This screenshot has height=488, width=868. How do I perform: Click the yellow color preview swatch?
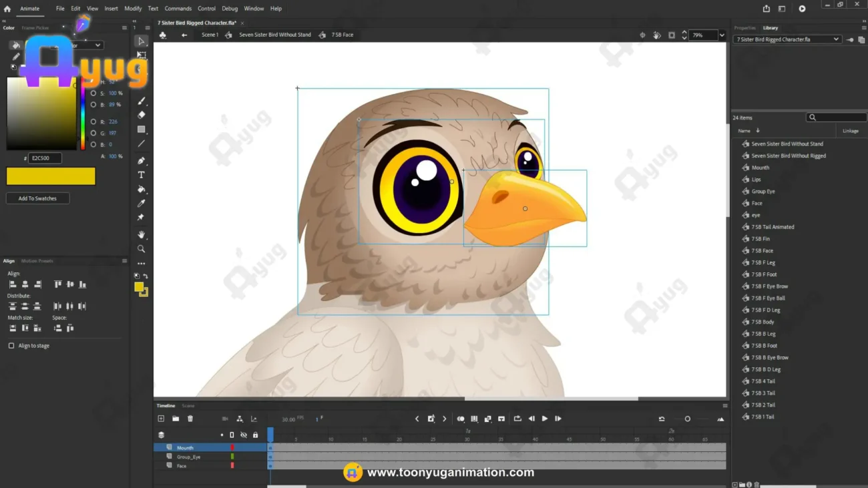tap(51, 176)
